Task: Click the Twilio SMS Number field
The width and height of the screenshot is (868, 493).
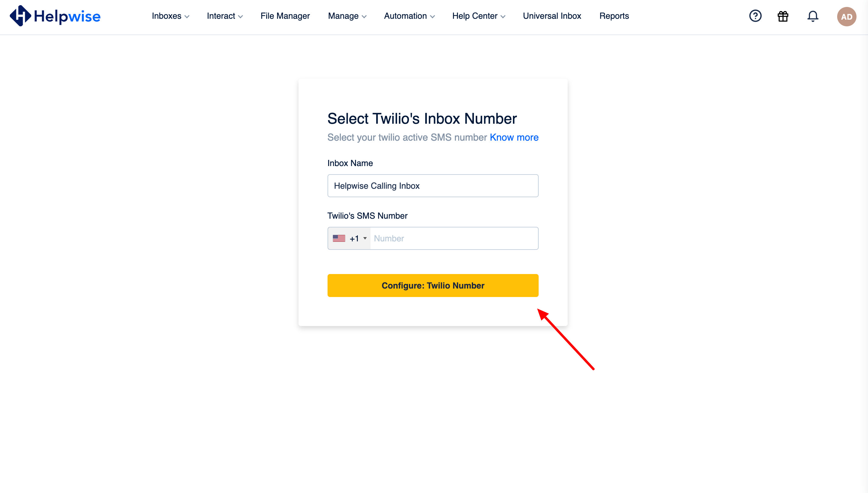Action: 454,238
